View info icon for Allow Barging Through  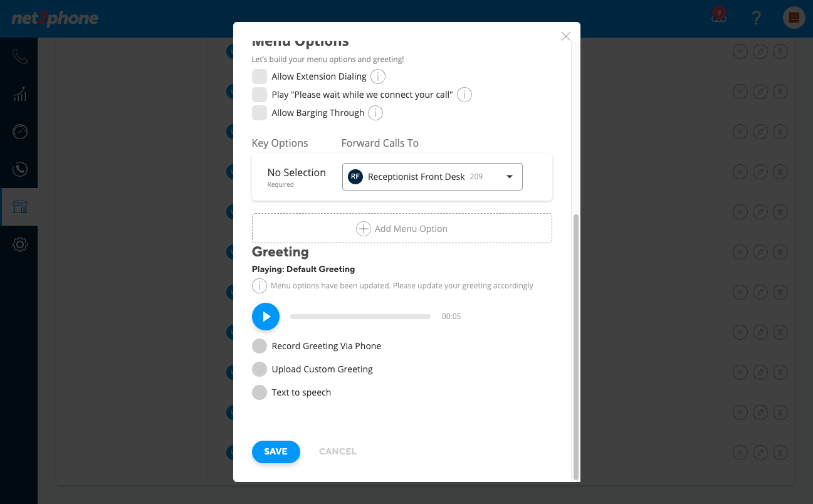375,113
